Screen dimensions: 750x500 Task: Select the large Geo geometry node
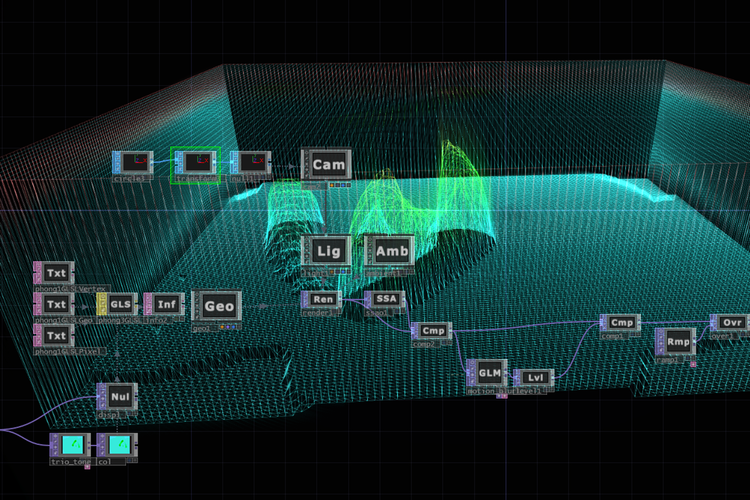(x=218, y=305)
